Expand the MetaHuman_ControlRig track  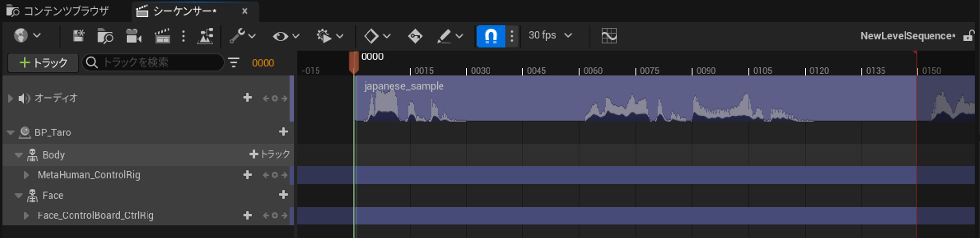pos(26,175)
